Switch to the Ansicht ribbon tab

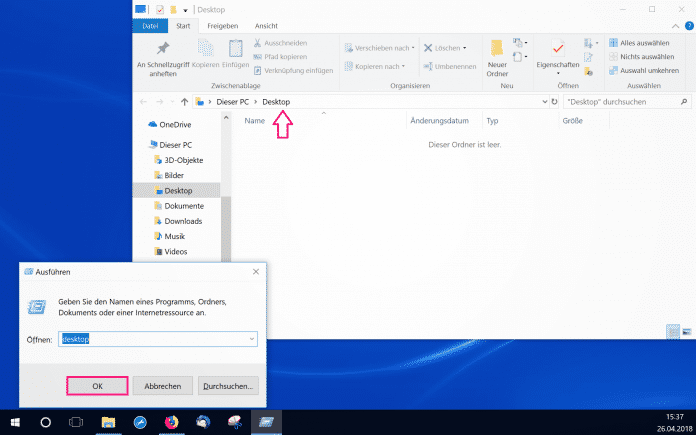267,25
